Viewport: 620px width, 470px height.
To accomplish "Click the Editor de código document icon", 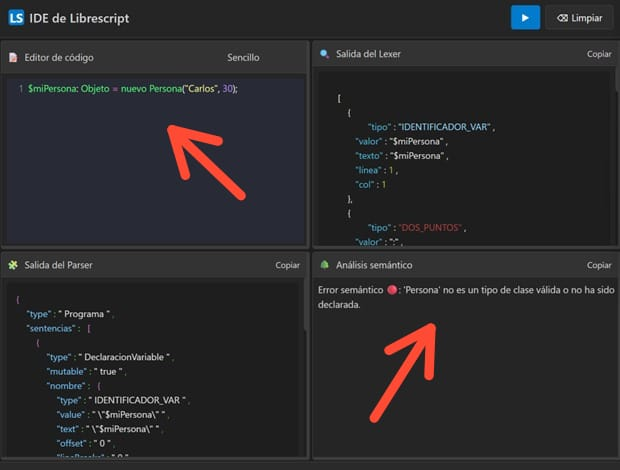I will coord(13,58).
